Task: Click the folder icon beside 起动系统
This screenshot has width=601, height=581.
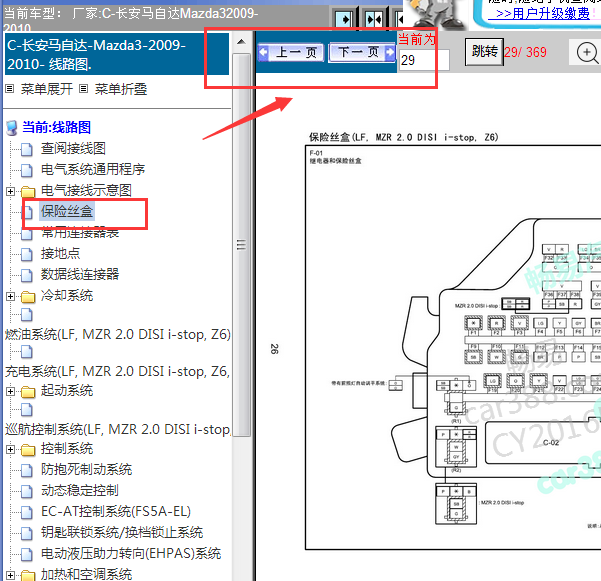Action: (28, 392)
